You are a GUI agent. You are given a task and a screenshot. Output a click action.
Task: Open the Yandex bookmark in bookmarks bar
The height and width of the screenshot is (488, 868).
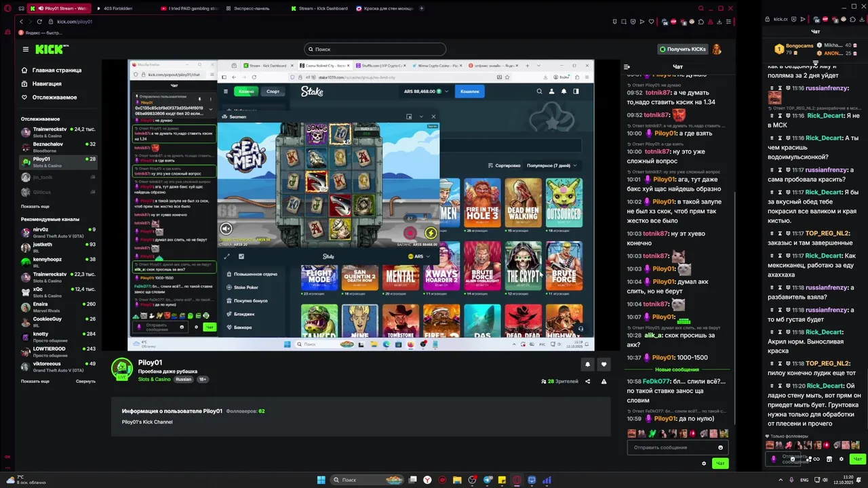(41, 33)
